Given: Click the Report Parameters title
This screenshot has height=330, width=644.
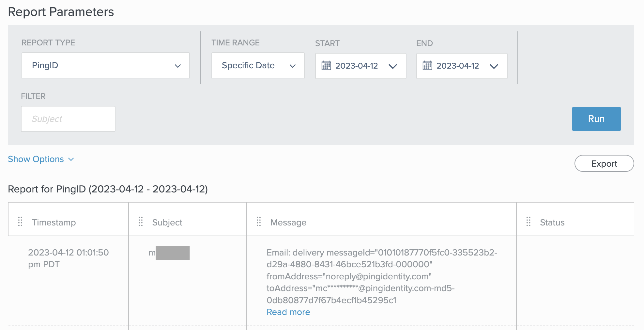Looking at the screenshot, I should tap(61, 12).
